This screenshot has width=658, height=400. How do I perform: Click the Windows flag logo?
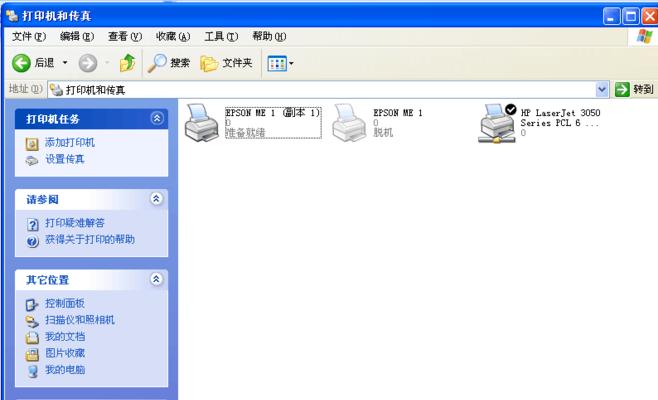click(x=644, y=37)
